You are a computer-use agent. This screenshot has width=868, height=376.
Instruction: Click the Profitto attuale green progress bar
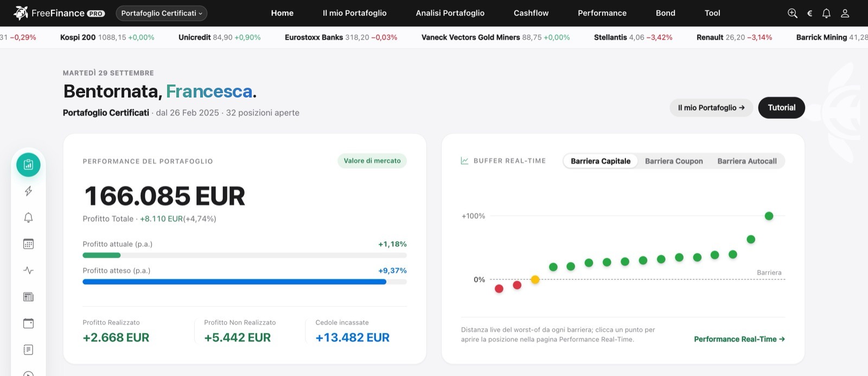coord(101,255)
